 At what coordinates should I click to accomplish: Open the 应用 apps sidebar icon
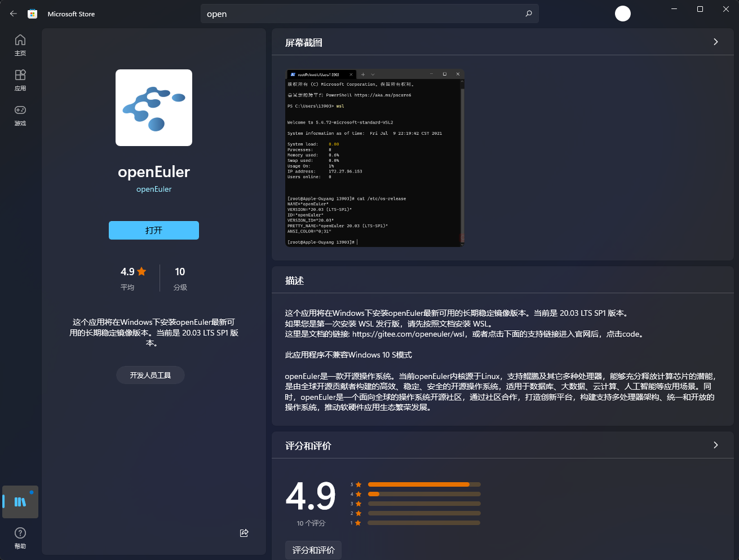point(20,80)
